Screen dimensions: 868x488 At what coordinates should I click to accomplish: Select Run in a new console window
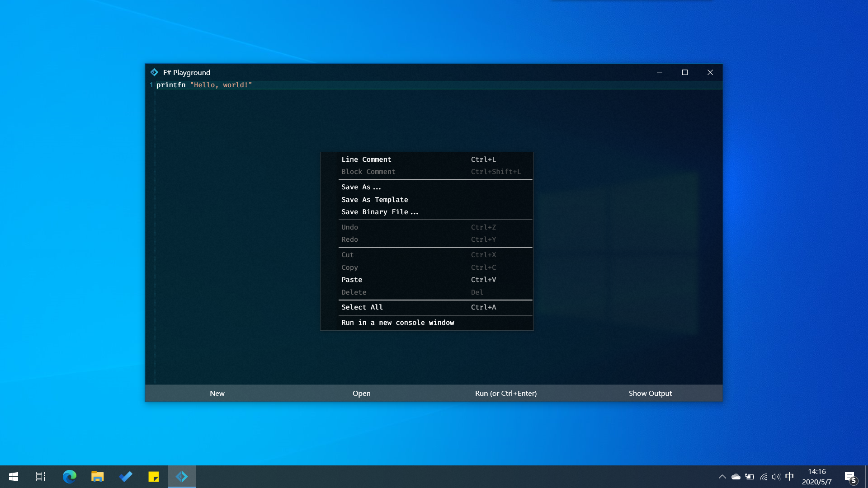pyautogui.click(x=397, y=323)
